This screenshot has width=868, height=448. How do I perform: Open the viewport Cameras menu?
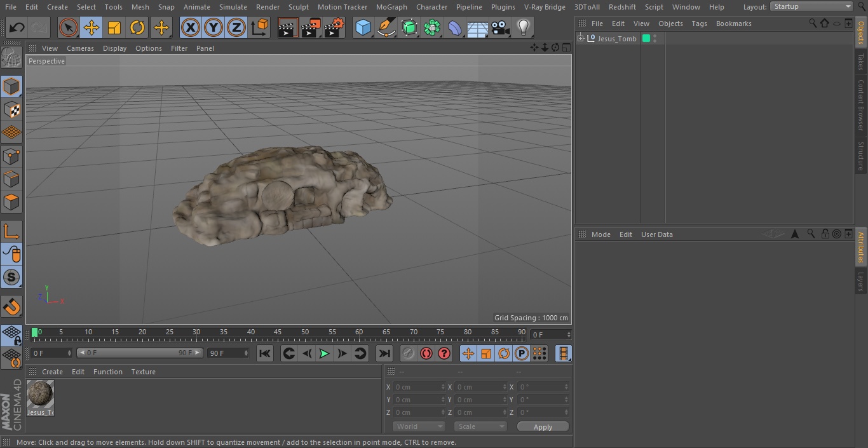pos(80,48)
